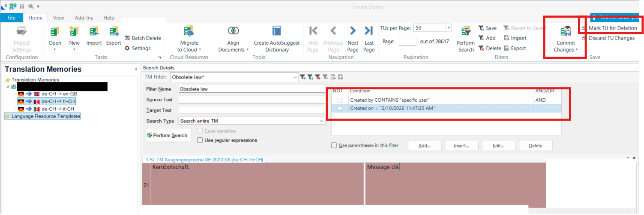Toggle Use parentheses in this filter checkbox
The width and height of the screenshot is (644, 215).
(x=334, y=145)
